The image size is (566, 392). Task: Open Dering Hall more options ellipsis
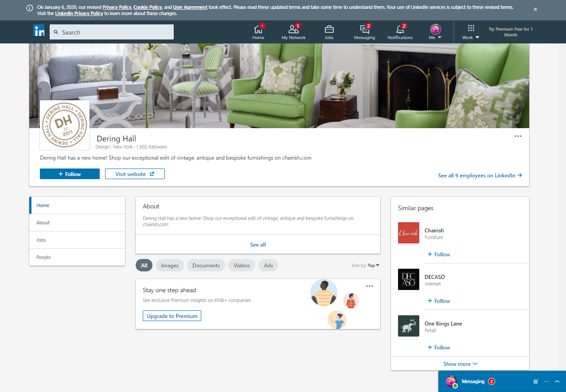pos(518,136)
